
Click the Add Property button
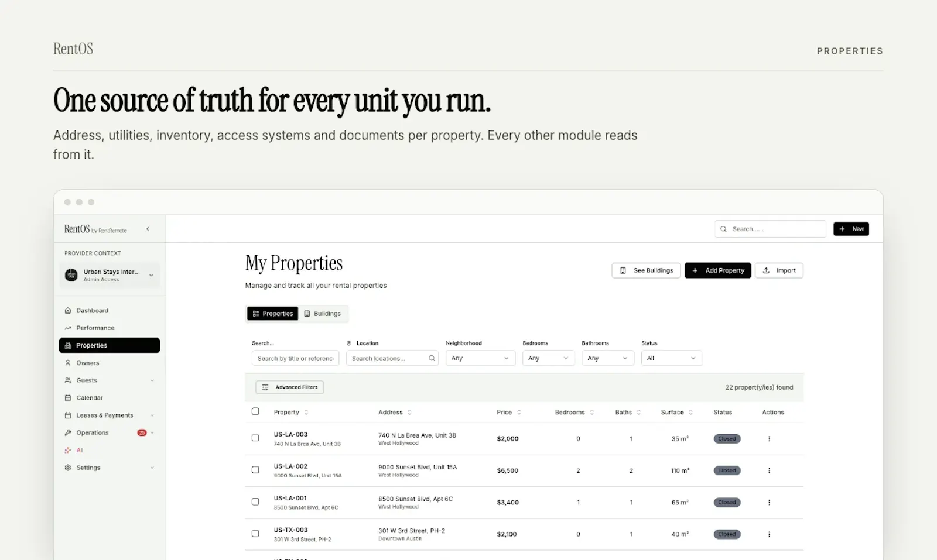tap(718, 270)
